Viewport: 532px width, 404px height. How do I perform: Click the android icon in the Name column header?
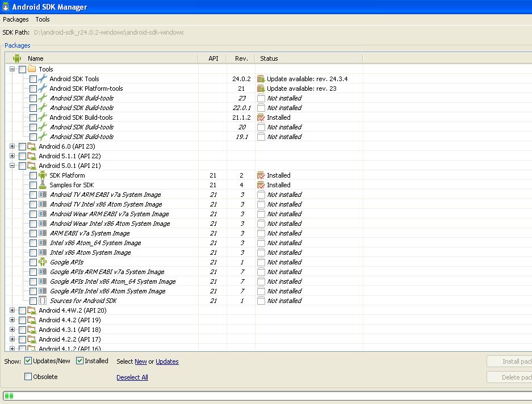(17, 58)
